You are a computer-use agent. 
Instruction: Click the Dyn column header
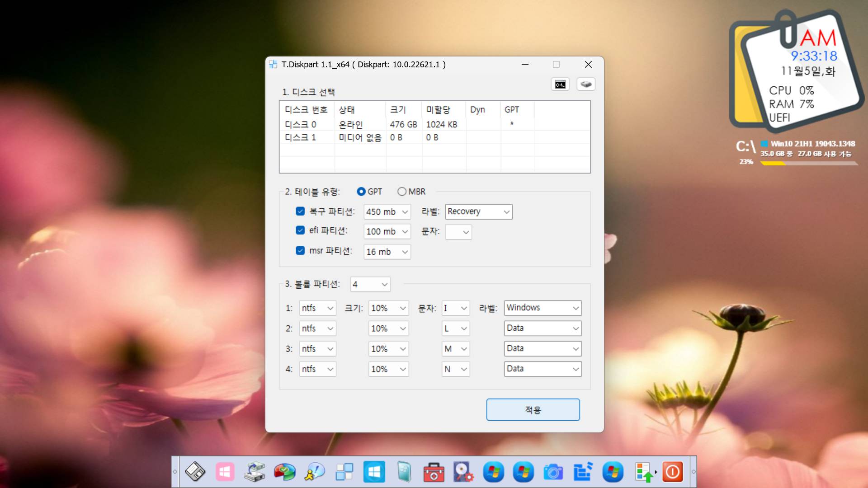coord(483,110)
